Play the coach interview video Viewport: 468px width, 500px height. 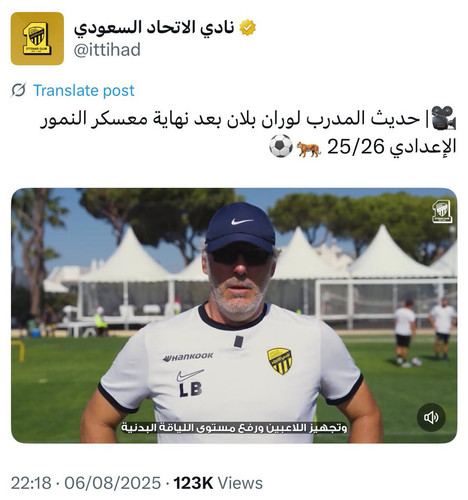[x=234, y=315]
